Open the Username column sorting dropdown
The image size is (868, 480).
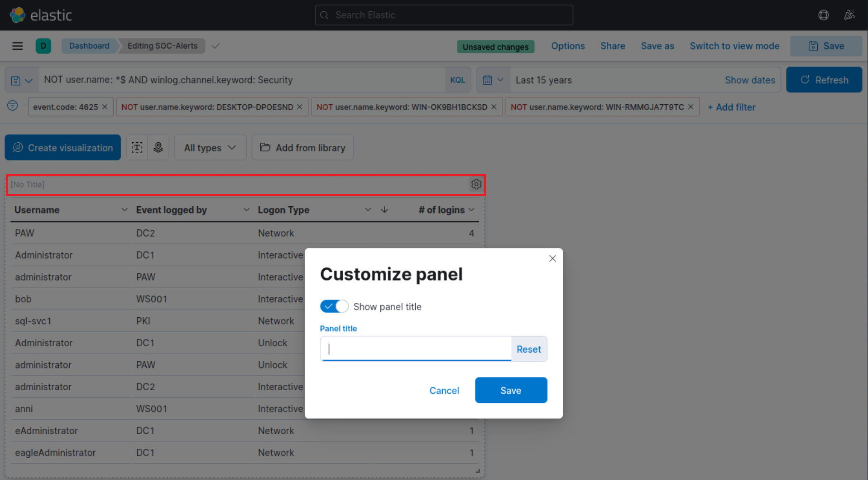(x=125, y=209)
